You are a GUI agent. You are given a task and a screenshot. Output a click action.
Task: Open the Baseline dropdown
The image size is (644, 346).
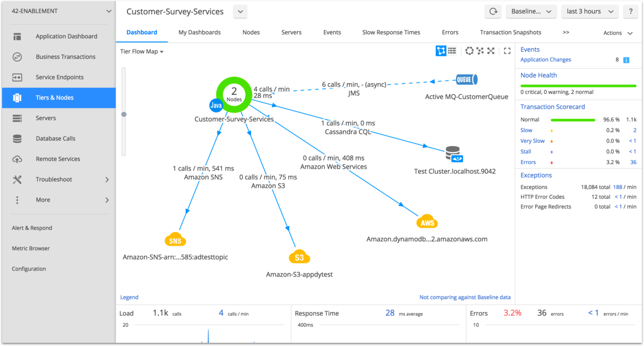[x=531, y=12]
